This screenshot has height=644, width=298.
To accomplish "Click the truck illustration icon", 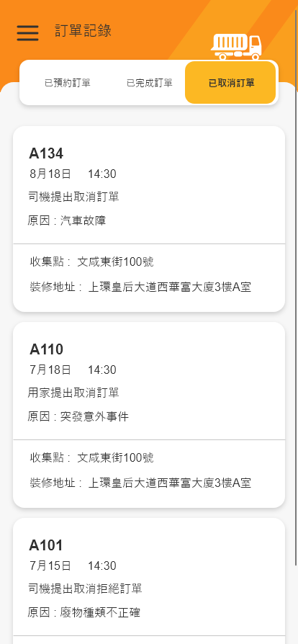I will click(x=236, y=47).
